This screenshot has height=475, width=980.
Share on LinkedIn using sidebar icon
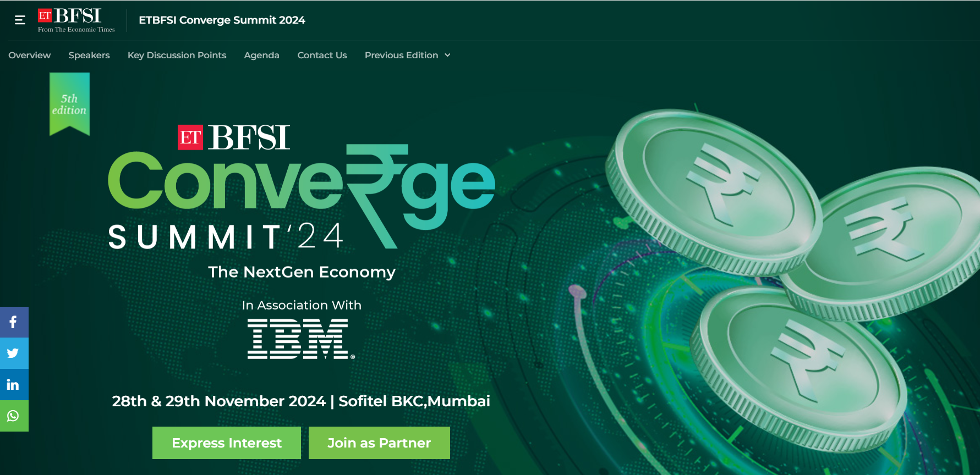click(x=13, y=385)
